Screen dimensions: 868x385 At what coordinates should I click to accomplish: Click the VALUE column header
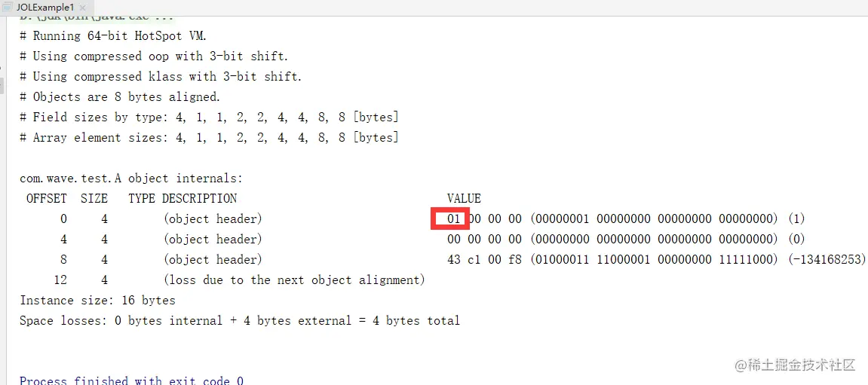click(x=464, y=199)
